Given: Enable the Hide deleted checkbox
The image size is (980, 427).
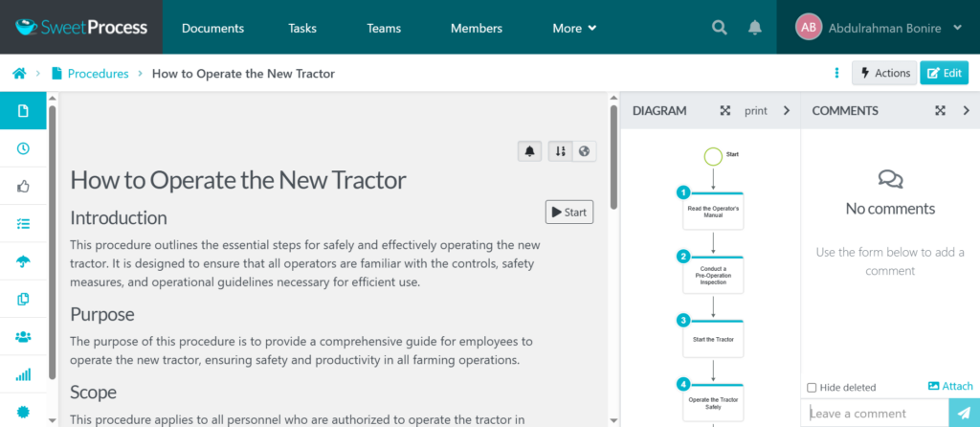Looking at the screenshot, I should pyautogui.click(x=812, y=388).
